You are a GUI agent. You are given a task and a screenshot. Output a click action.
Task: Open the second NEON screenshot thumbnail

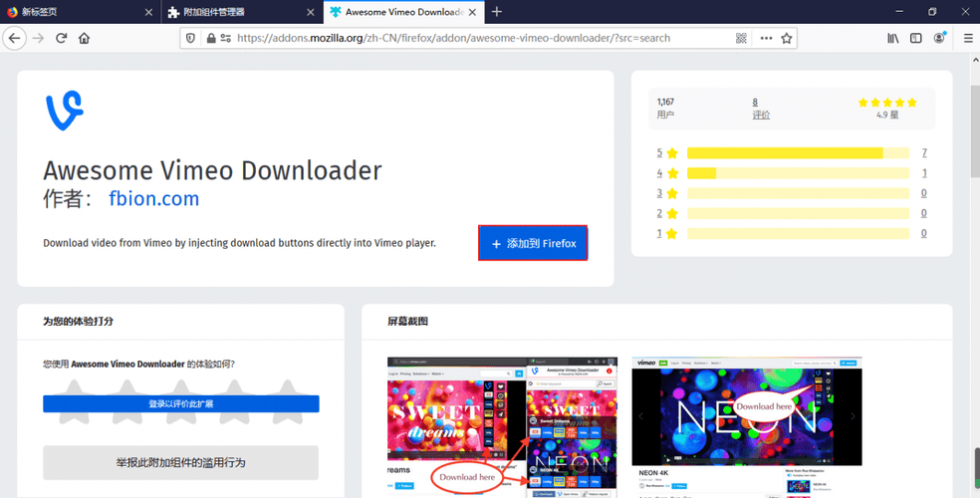point(746,426)
